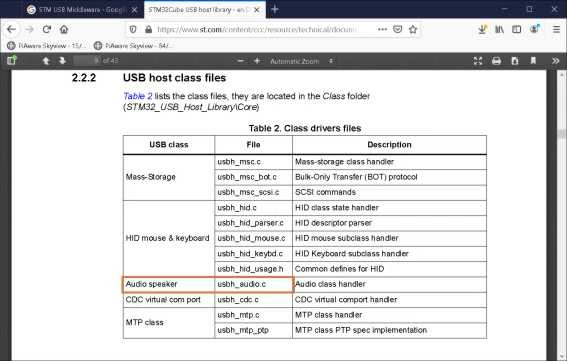
Task: Click the 'usbh_hid.c' cell
Action: click(253, 208)
